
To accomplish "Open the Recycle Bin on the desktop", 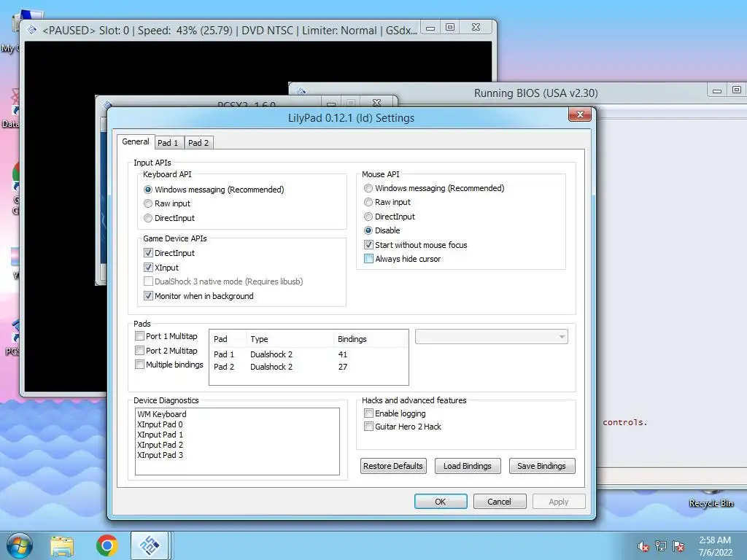I will [711, 498].
